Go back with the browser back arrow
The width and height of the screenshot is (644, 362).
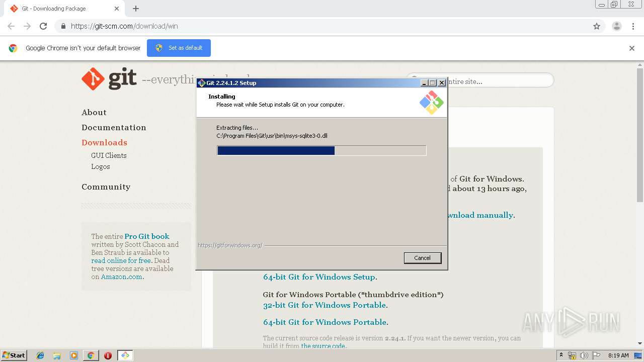(x=11, y=26)
